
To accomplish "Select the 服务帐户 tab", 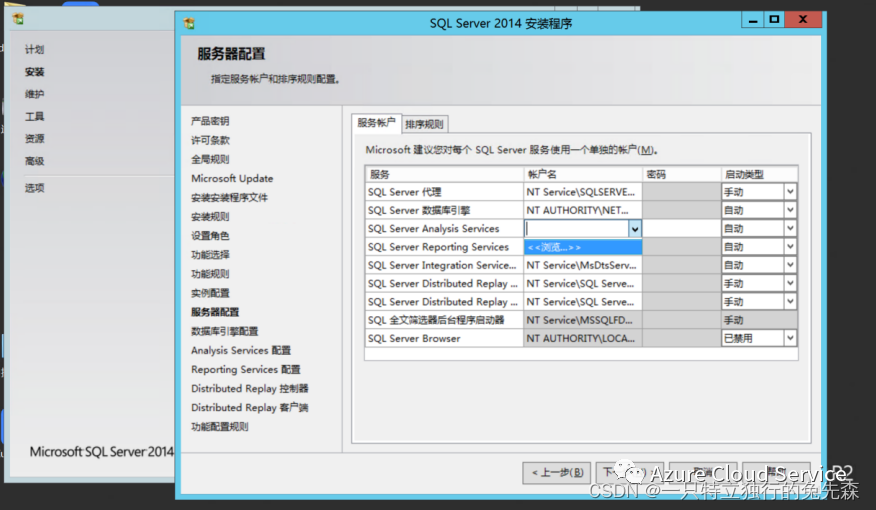I will coord(376,123).
